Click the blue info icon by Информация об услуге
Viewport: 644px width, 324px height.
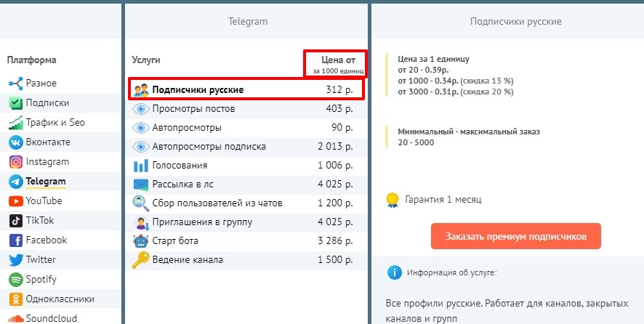394,272
